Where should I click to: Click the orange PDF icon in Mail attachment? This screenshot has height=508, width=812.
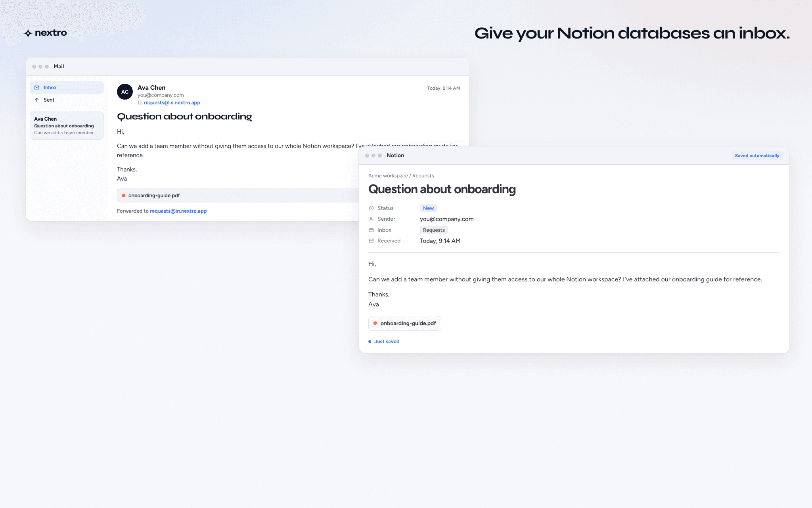click(x=124, y=196)
